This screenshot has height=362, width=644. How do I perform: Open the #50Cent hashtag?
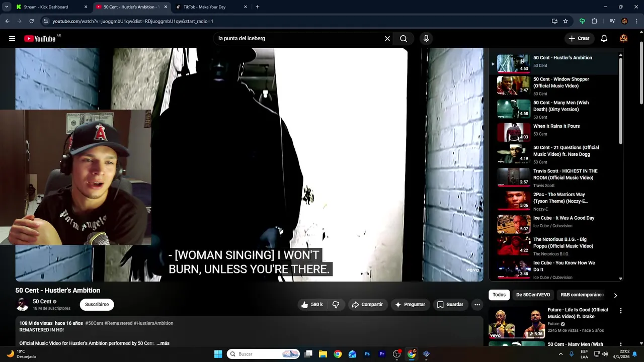(x=94, y=323)
